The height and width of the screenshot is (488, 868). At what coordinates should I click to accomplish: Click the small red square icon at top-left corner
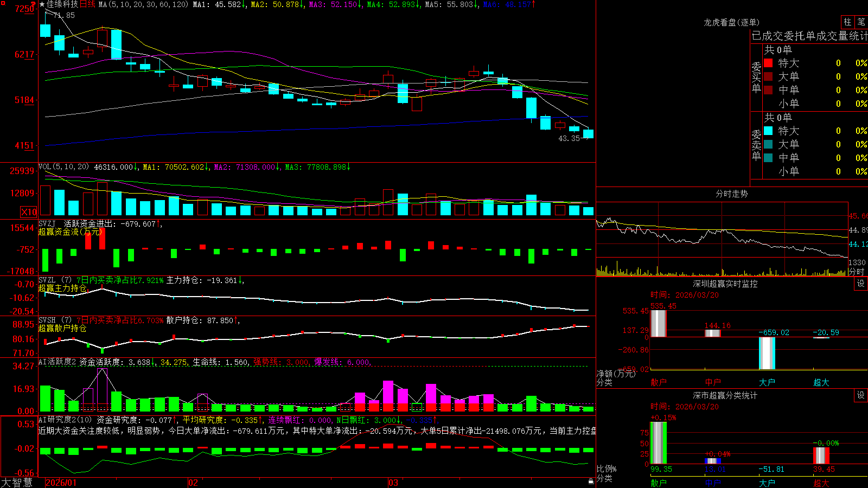point(2,2)
